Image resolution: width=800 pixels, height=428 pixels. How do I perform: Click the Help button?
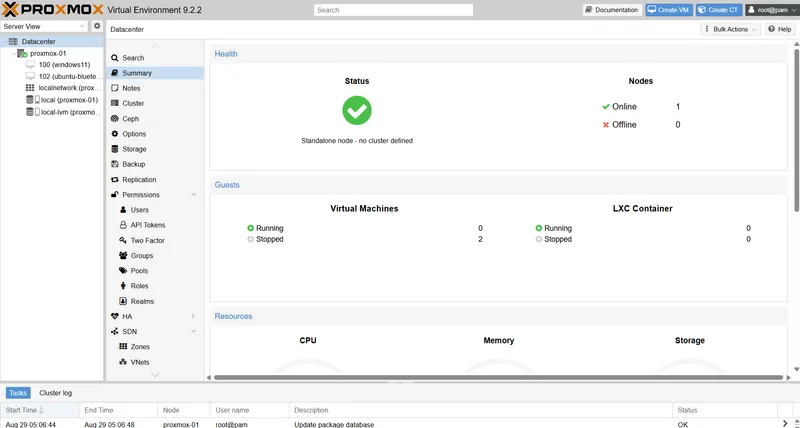[x=780, y=29]
